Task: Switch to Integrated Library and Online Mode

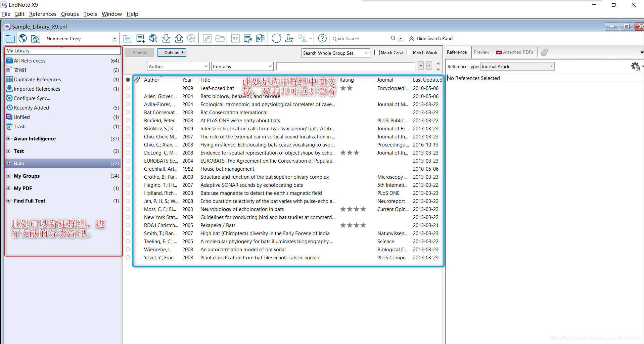Action: (36, 39)
